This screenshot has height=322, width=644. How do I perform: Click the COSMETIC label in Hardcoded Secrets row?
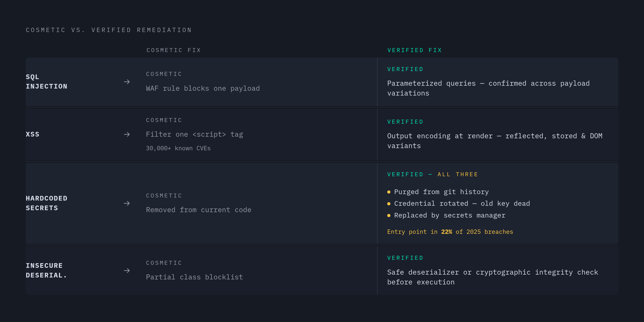(164, 196)
